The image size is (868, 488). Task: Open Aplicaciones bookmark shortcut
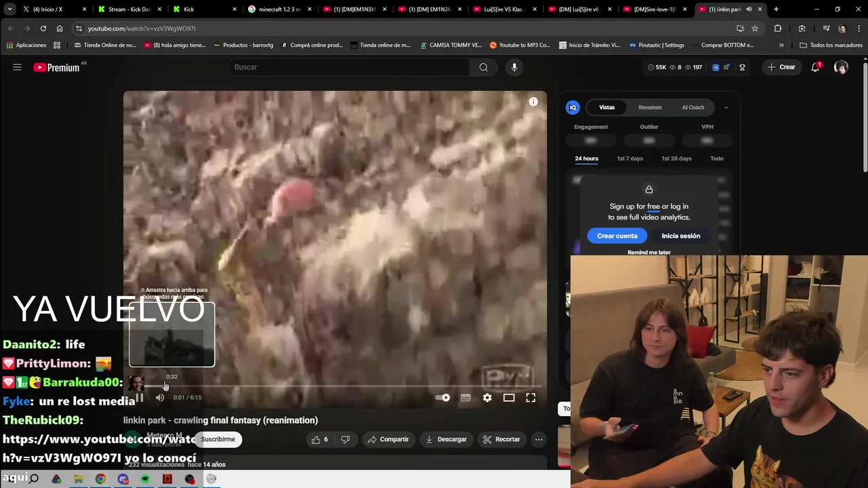26,45
